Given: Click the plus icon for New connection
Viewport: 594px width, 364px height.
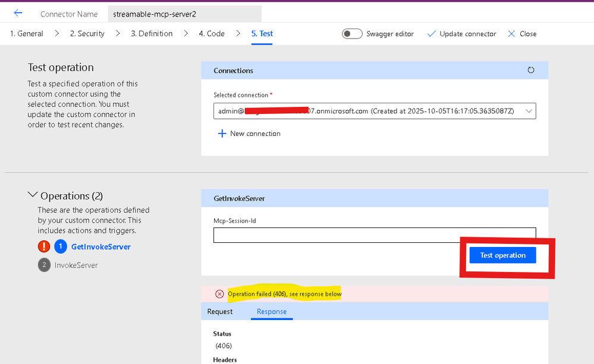Looking at the screenshot, I should click(222, 134).
